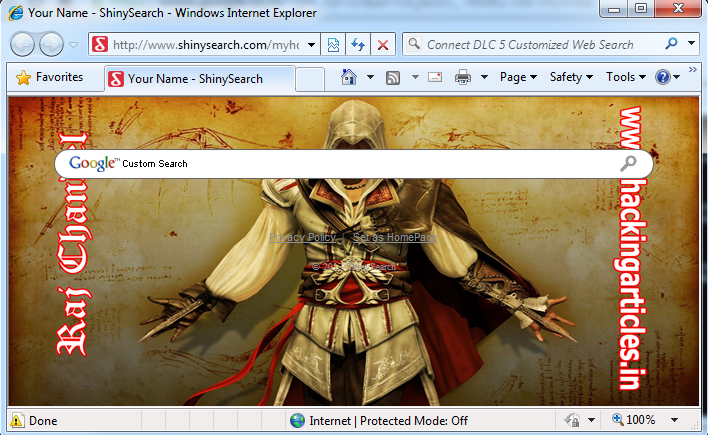Open the Favorites star button
The width and height of the screenshot is (708, 435).
tap(50, 77)
